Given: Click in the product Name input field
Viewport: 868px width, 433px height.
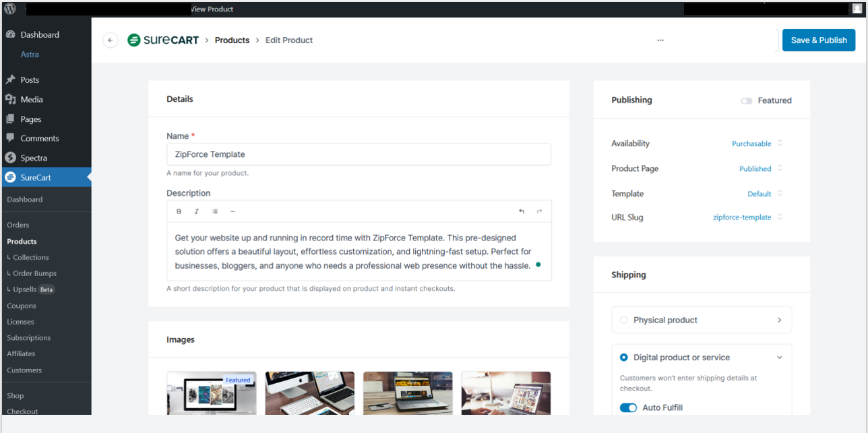Looking at the screenshot, I should (x=359, y=154).
